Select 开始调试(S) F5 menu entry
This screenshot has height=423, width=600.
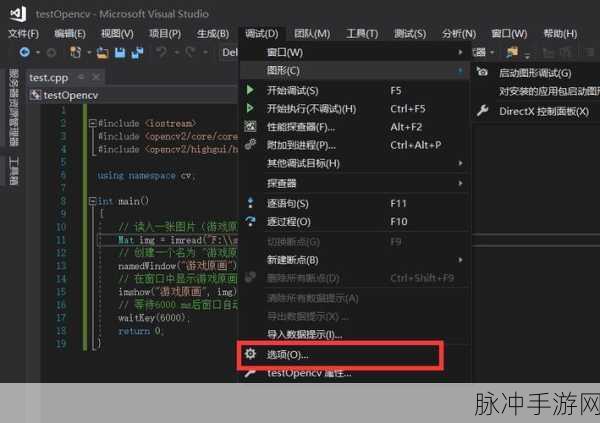[x=354, y=91]
